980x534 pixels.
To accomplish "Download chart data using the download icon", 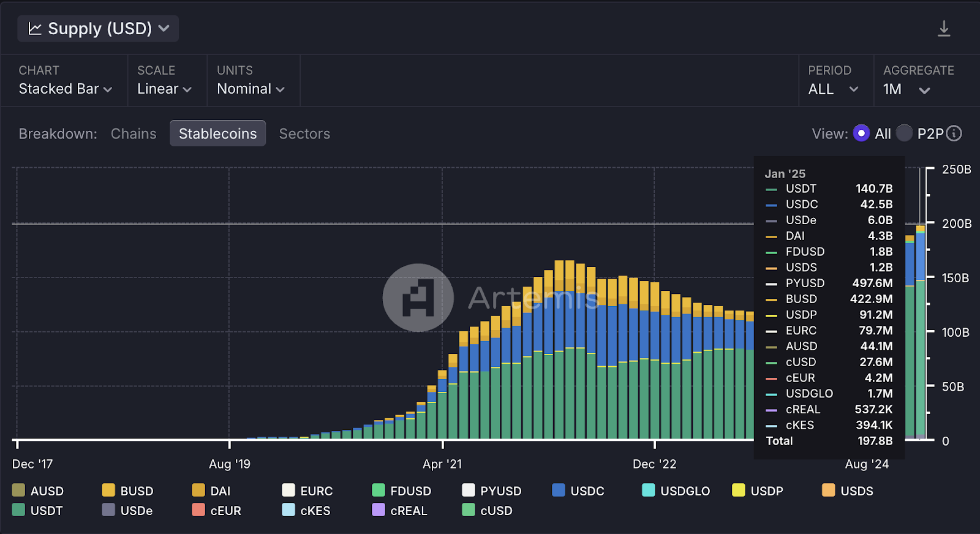I will pos(944,29).
